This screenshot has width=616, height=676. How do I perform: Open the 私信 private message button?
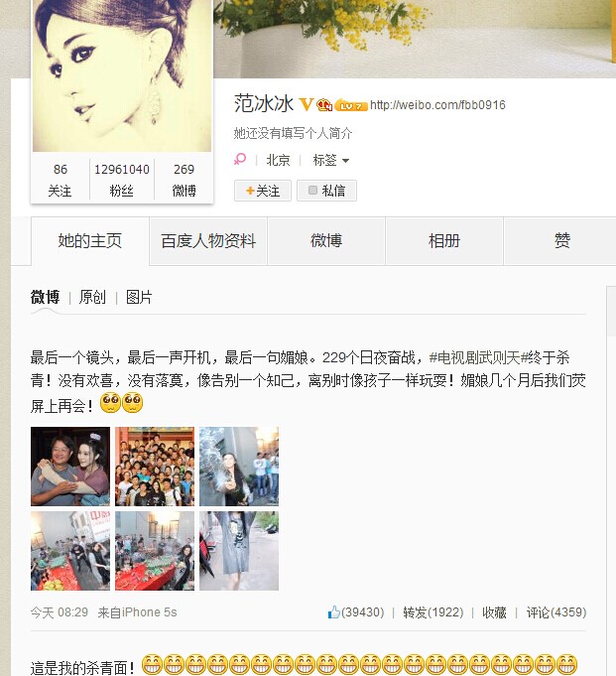coord(326,191)
